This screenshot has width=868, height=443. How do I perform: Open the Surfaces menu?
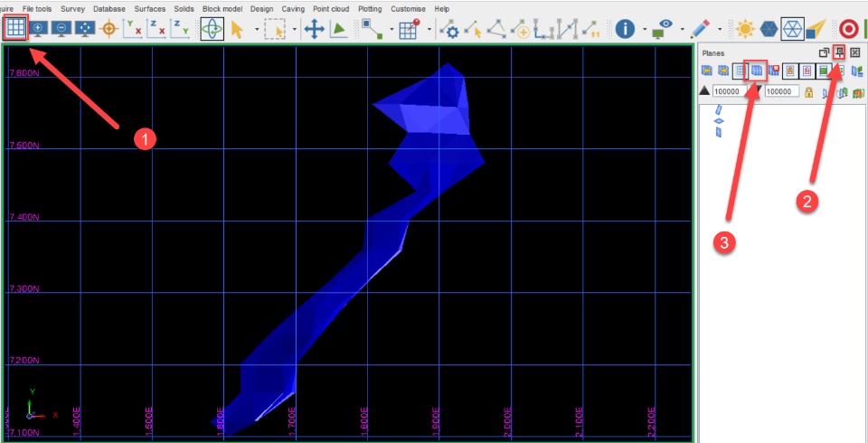[149, 9]
